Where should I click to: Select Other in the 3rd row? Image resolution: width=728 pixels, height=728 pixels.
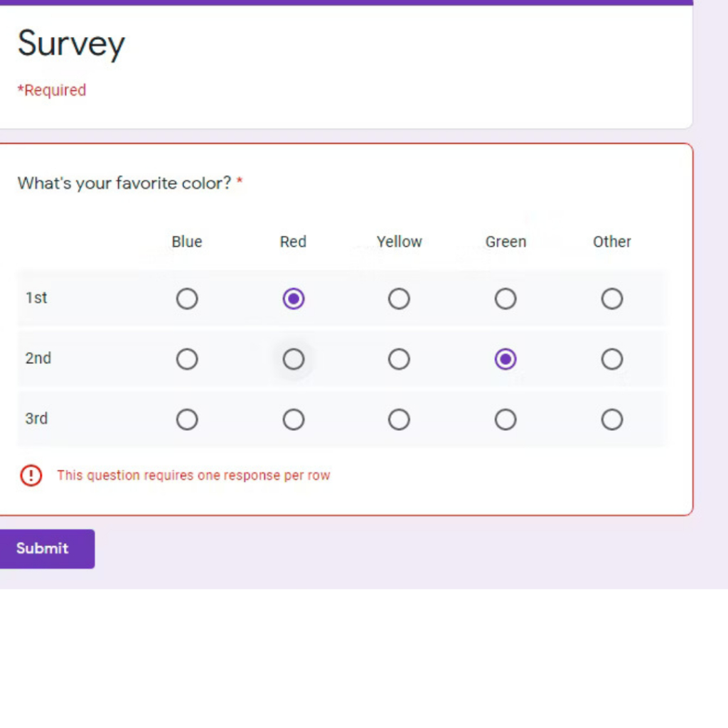tap(611, 420)
